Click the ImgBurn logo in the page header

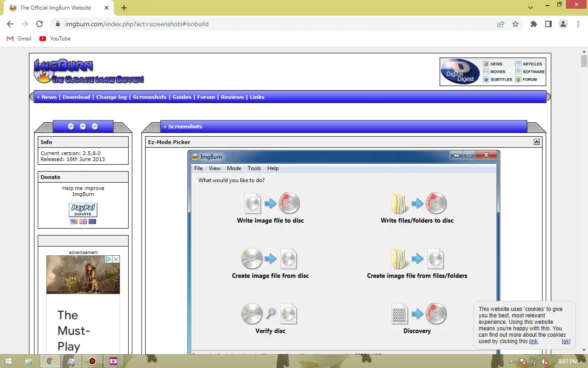click(89, 71)
